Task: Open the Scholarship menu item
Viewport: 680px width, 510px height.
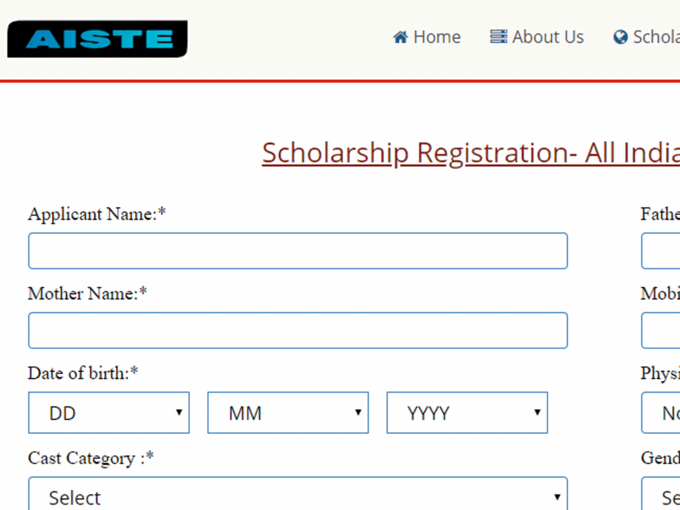Action: click(647, 37)
